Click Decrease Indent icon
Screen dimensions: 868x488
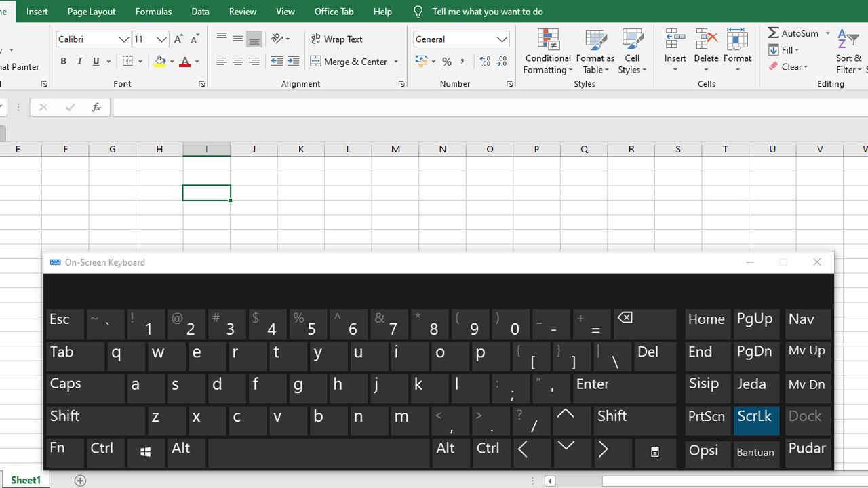[277, 62]
